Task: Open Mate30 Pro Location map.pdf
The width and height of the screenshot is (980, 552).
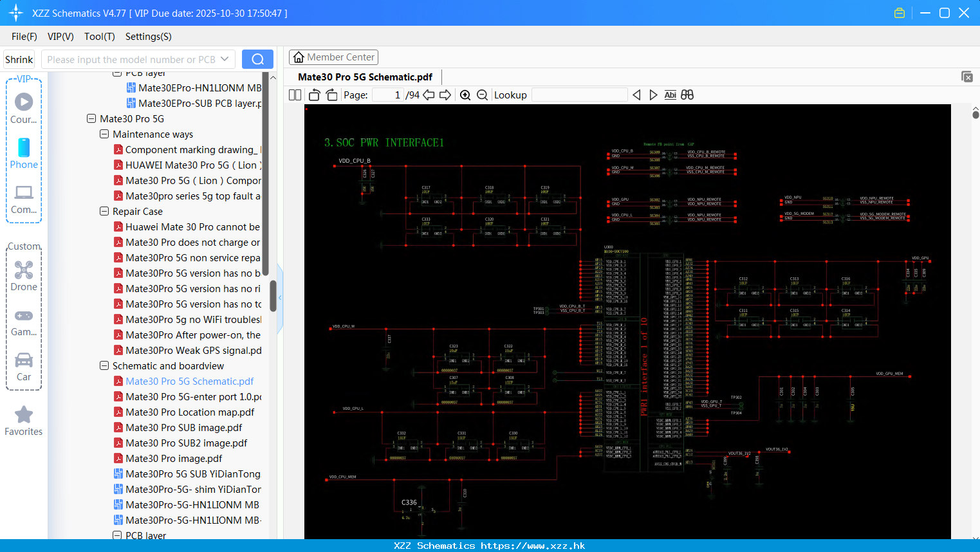Action: click(x=184, y=412)
